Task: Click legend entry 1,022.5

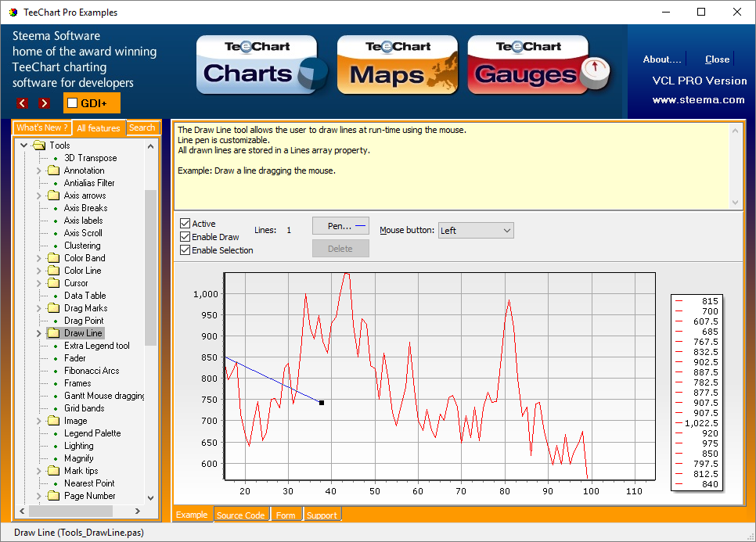Action: click(697, 423)
